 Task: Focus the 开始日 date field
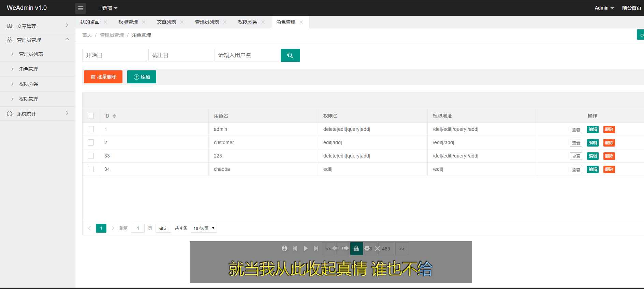pos(115,55)
